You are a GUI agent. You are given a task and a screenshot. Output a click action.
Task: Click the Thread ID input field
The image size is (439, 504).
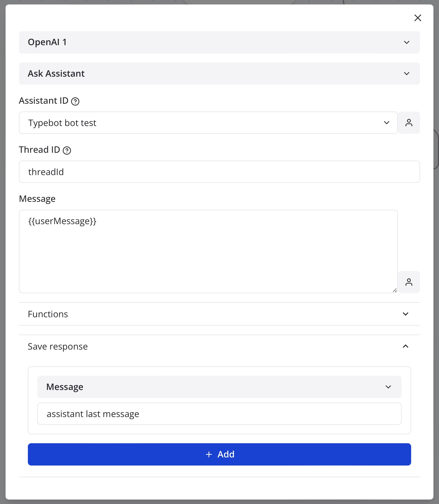pyautogui.click(x=219, y=172)
